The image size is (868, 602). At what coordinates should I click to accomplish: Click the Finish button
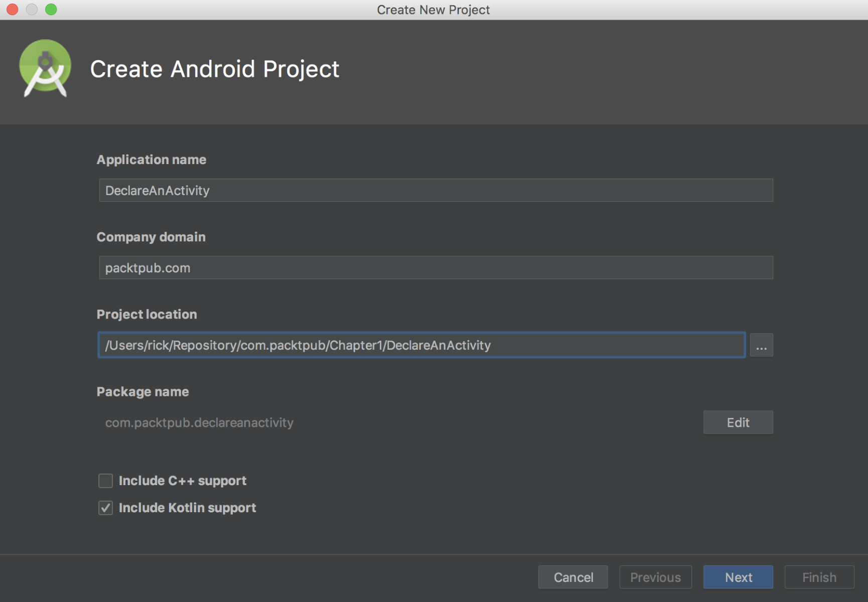point(819,577)
